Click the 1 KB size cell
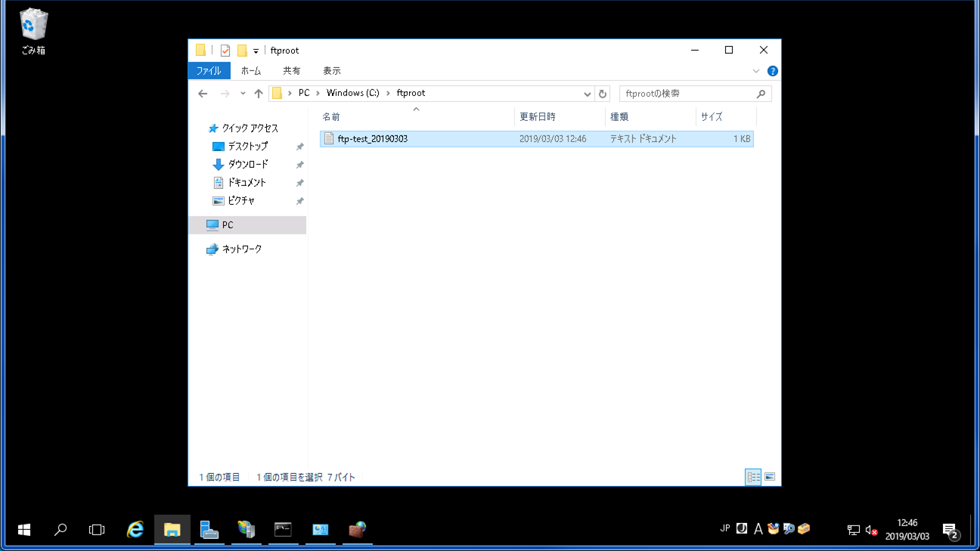Viewport: 980px width, 551px height. (741, 139)
